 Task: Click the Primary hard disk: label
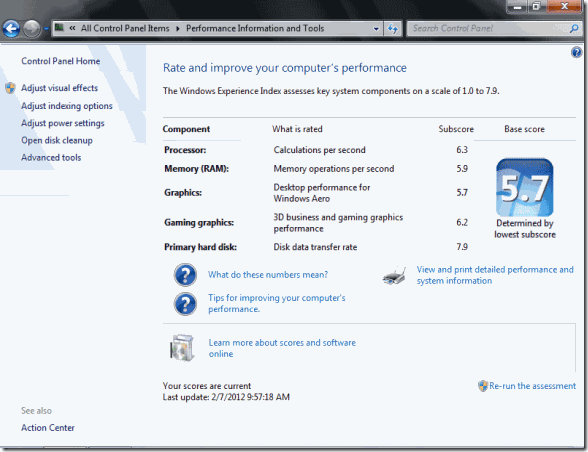pyautogui.click(x=200, y=247)
